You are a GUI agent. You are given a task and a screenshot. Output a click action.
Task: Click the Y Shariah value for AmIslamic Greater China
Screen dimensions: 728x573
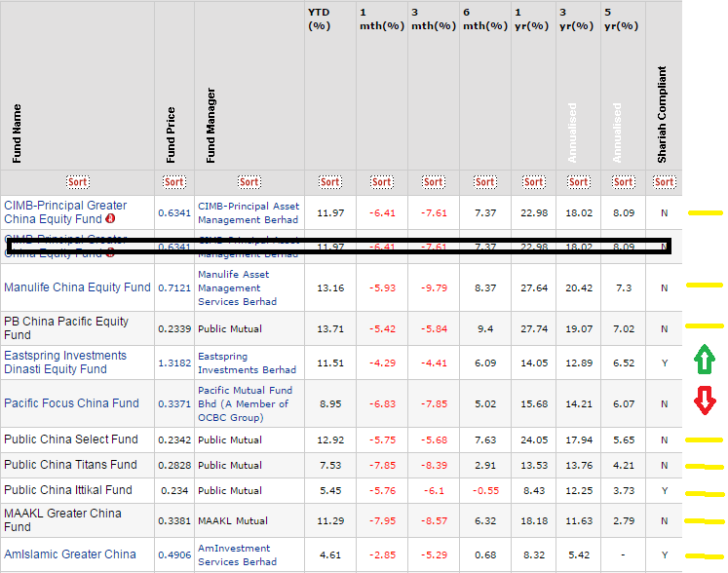(x=665, y=554)
